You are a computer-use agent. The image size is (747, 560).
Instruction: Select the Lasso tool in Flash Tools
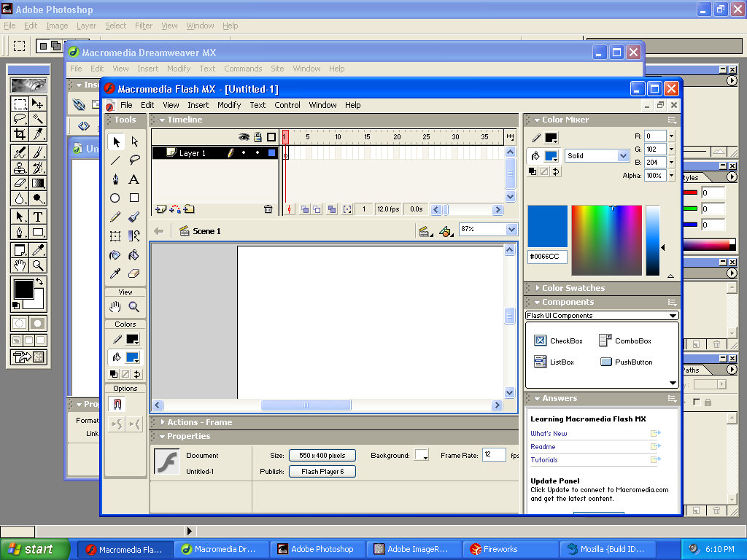coord(134,160)
